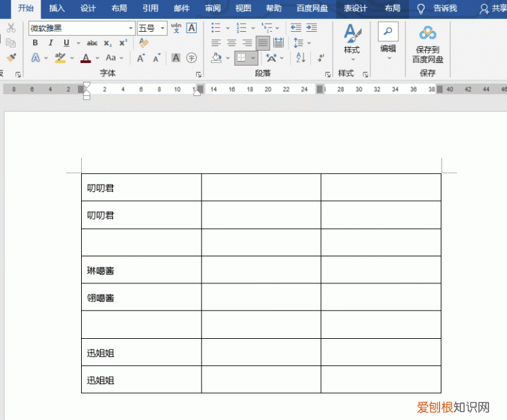Open the Change Case Aa menu
Viewport: 507px width, 420px height.
pos(111,57)
